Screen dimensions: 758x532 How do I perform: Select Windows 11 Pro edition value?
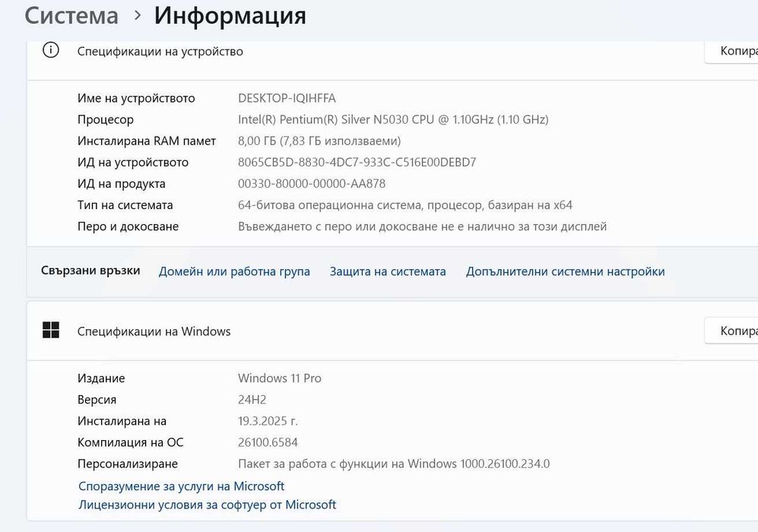tap(280, 378)
